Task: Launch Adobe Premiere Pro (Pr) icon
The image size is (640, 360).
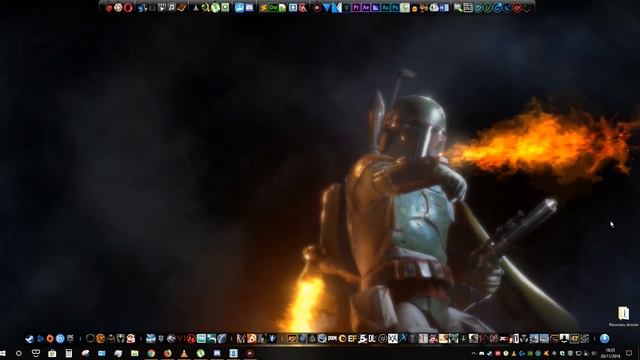Action: point(356,7)
